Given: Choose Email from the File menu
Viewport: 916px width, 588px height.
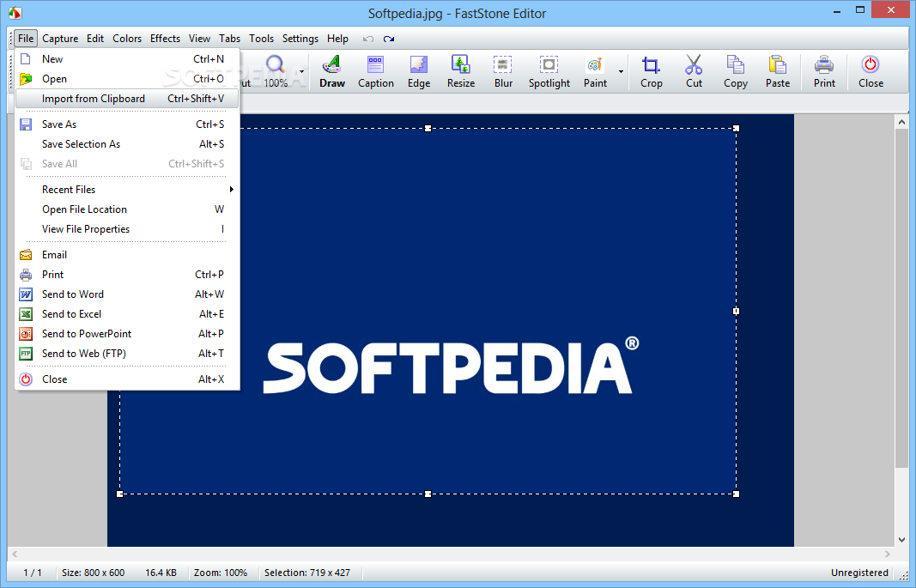Looking at the screenshot, I should 126,255.
